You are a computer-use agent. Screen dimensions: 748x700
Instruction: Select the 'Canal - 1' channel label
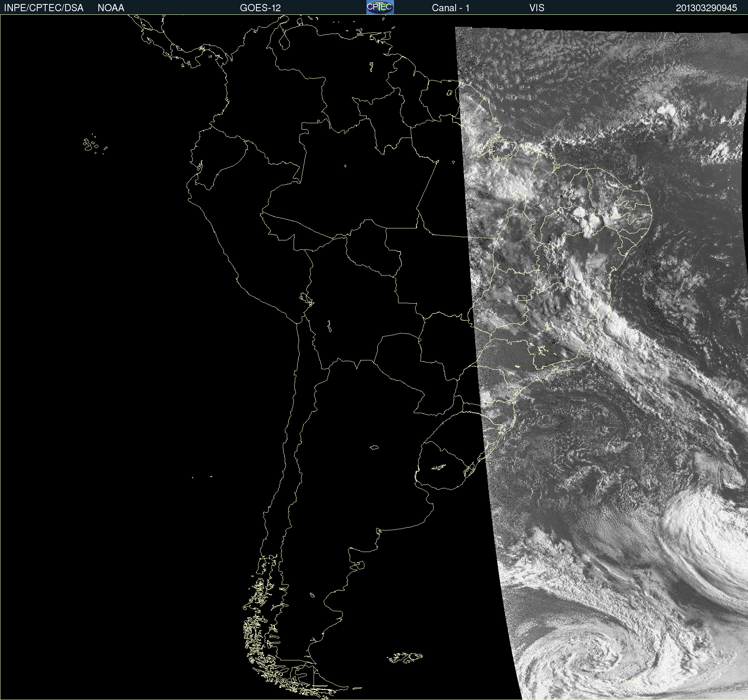coord(450,8)
